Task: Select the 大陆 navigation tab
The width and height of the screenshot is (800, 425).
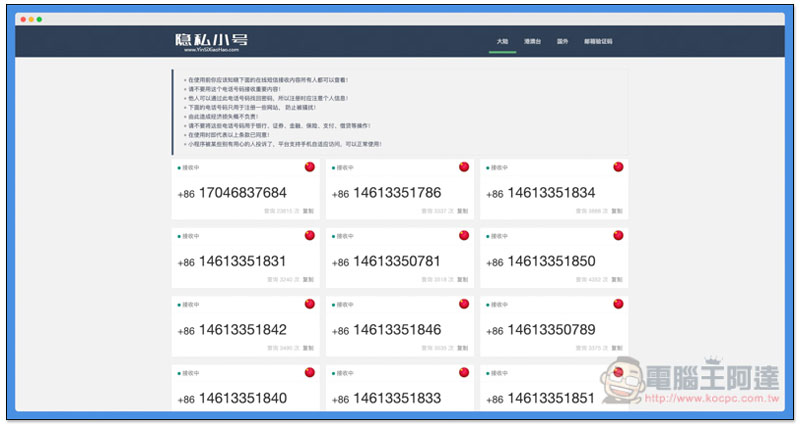Action: [502, 42]
